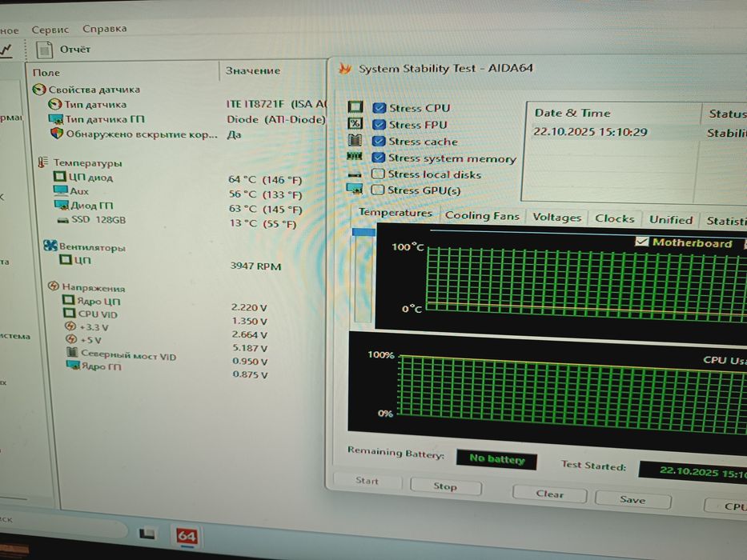Click the Ядро ГП display icon
Viewport: 747px width, 560px height.
click(73, 366)
